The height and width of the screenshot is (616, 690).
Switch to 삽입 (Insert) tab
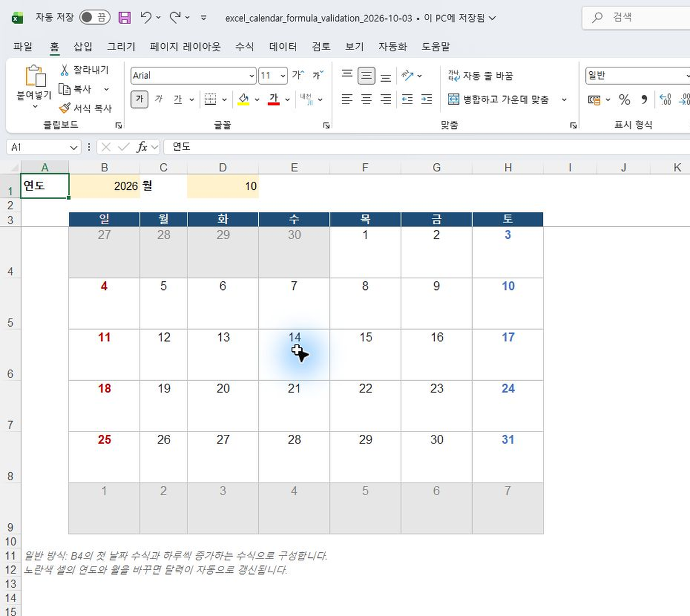click(x=83, y=47)
